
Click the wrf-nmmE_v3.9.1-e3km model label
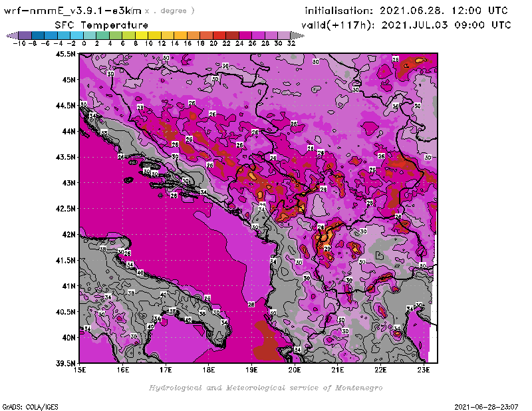(x=72, y=11)
